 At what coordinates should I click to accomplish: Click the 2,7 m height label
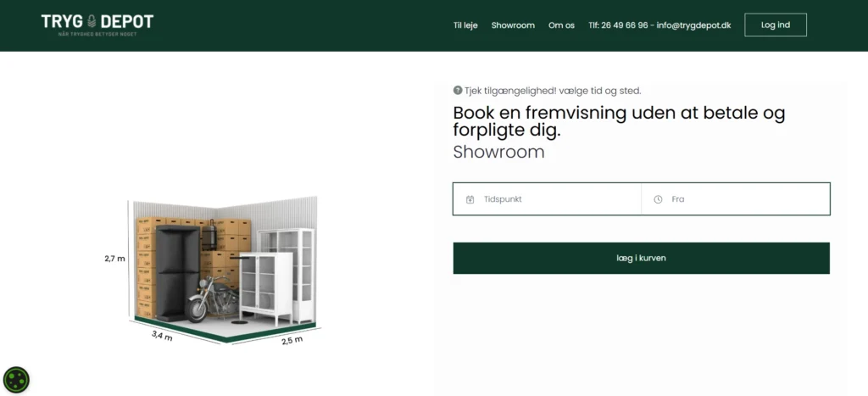[114, 258]
